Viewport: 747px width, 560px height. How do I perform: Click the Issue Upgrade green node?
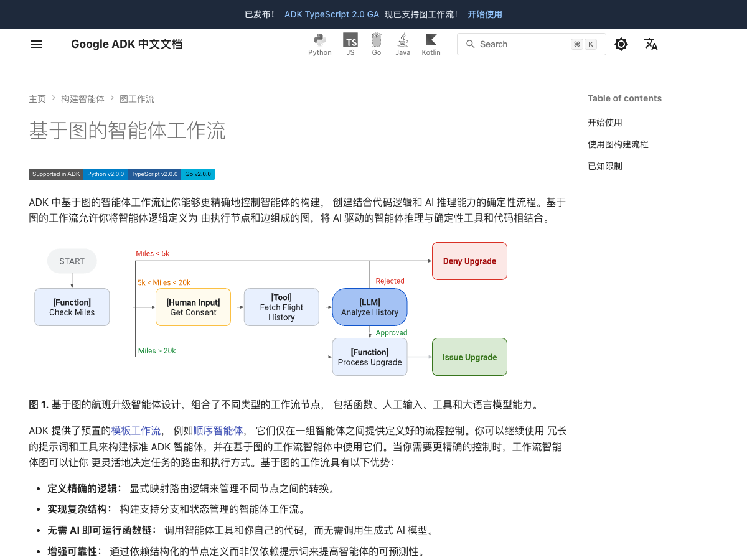(x=470, y=357)
